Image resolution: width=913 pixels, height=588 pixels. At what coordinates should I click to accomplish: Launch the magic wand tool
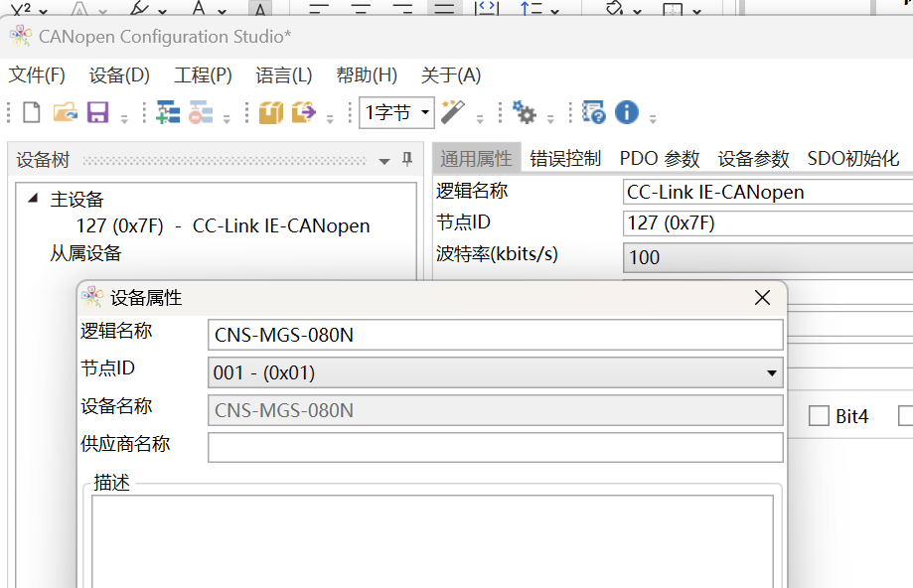point(452,112)
